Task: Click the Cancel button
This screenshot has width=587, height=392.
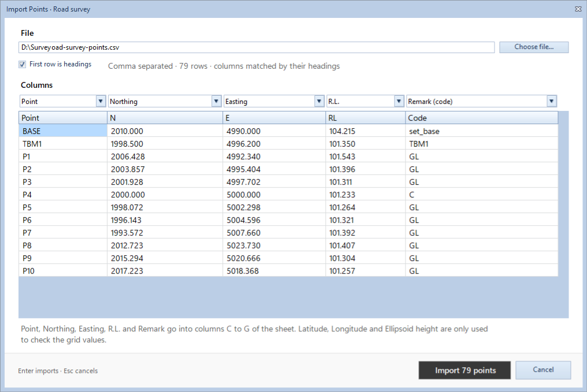Action: coord(543,370)
